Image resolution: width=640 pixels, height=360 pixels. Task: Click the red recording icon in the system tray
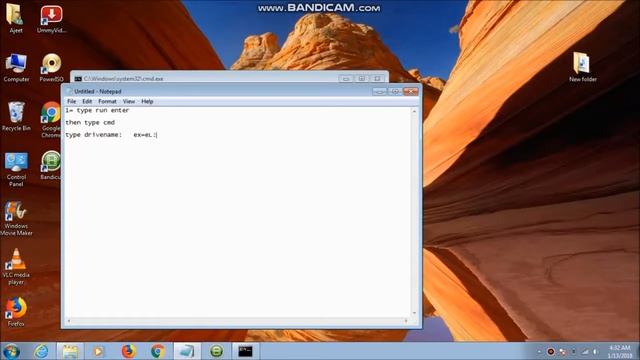click(x=551, y=352)
